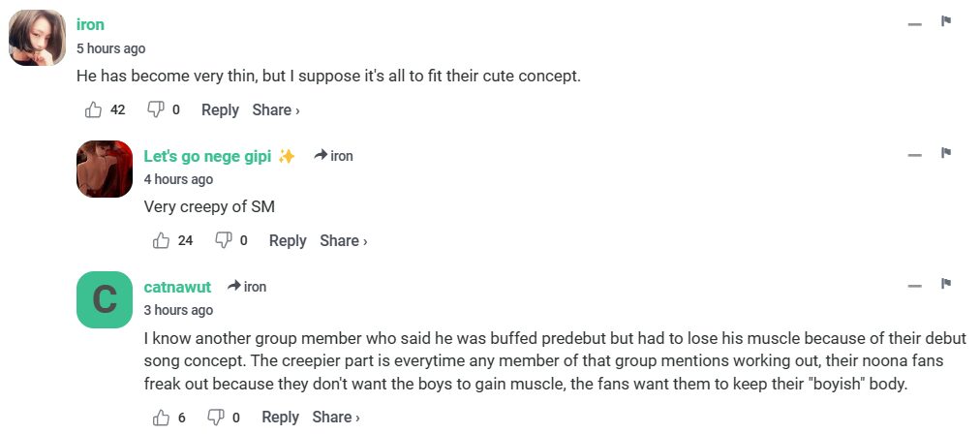Collapse catnawut's reply
The image size is (980, 434).
(914, 286)
